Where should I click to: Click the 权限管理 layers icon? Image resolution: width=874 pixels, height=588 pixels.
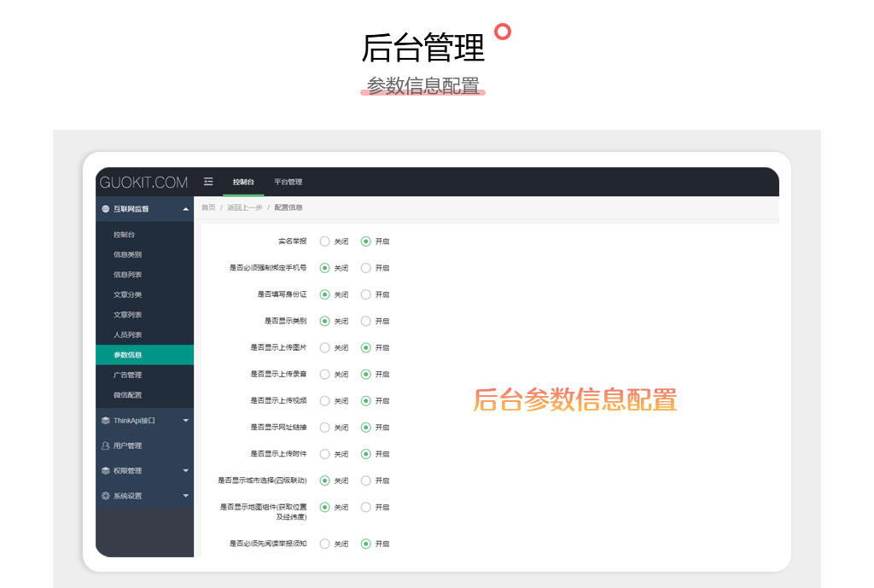point(106,471)
